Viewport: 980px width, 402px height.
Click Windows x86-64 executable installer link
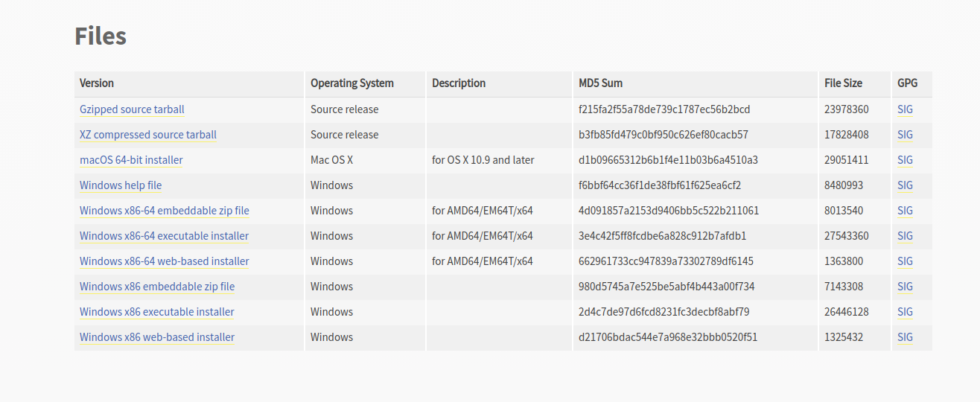(x=164, y=236)
